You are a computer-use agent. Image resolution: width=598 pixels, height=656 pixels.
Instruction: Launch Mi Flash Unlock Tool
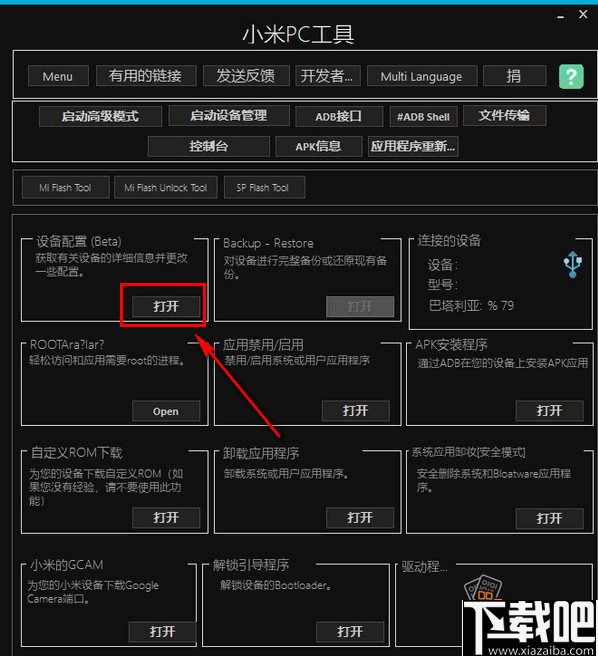click(166, 187)
